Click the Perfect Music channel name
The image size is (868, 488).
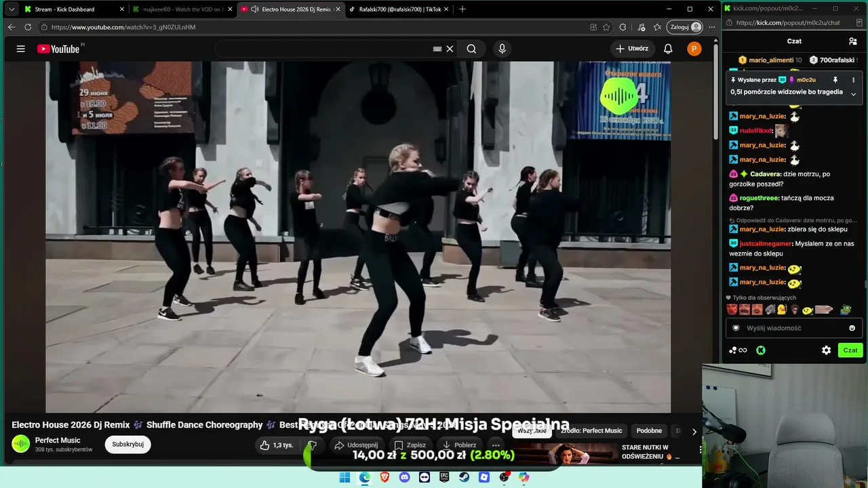tap(58, 441)
